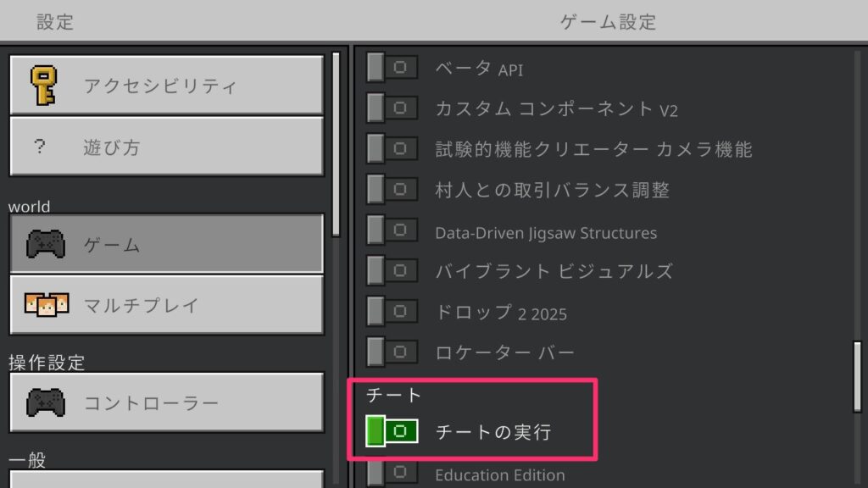Screen dimensions: 868x488
Task: Toggle the ドロップ 2 2025 switch
Action: (x=392, y=312)
